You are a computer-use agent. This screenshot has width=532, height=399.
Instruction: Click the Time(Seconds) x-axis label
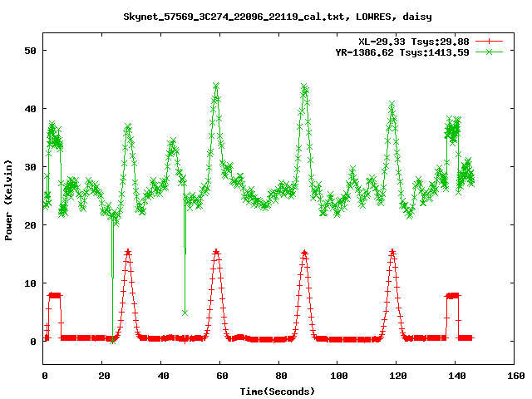278,392
